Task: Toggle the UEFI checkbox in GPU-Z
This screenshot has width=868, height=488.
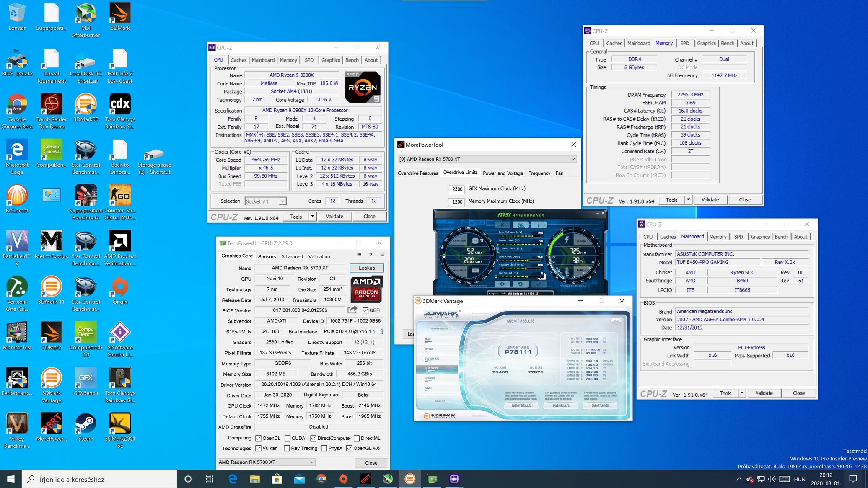Action: click(x=365, y=310)
